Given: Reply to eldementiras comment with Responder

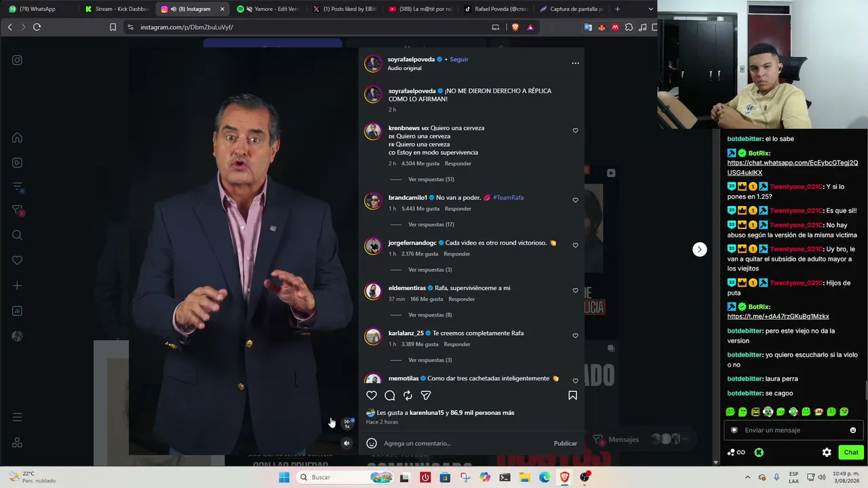Looking at the screenshot, I should pyautogui.click(x=462, y=299).
